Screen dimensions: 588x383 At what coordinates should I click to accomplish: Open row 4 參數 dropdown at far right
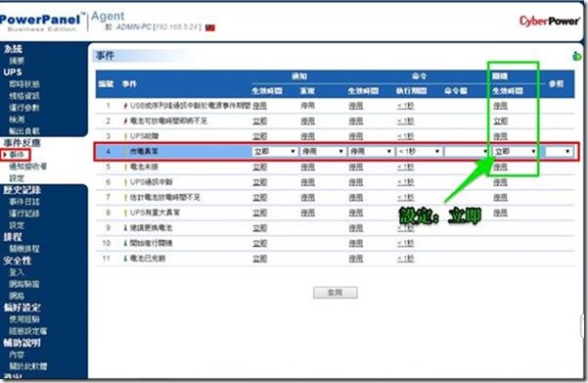(x=559, y=151)
